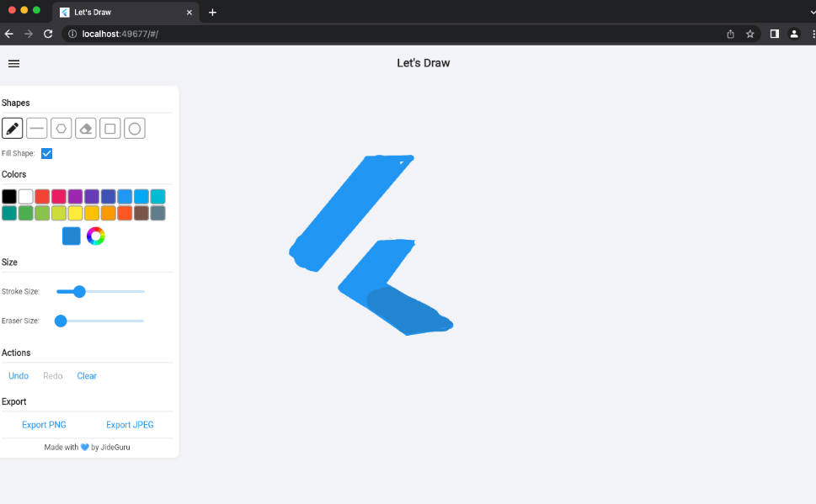Reload the localhost page
This screenshot has height=504, width=816.
pos(48,34)
